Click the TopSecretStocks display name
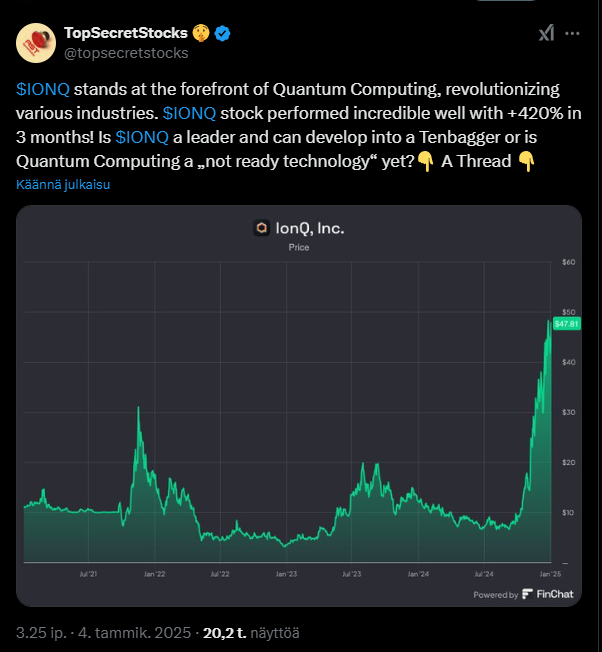This screenshot has width=602, height=652. (126, 33)
